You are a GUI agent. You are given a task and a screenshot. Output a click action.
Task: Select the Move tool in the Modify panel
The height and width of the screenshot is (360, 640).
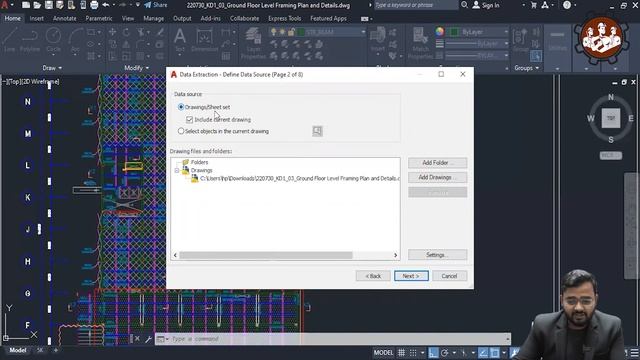(113, 32)
